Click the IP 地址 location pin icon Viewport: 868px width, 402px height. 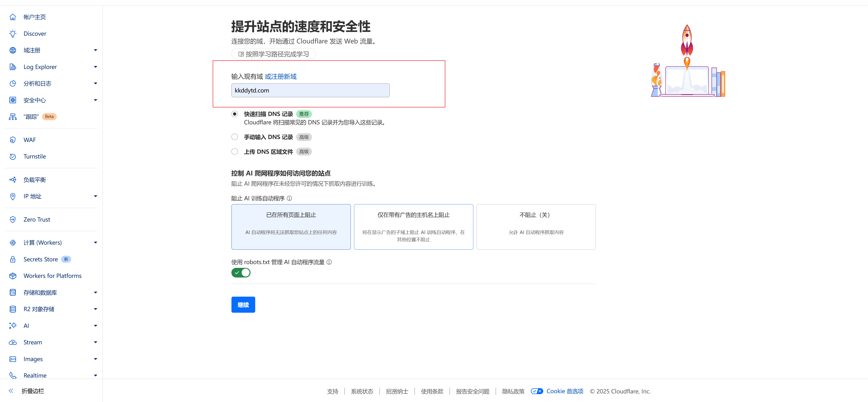coord(13,196)
